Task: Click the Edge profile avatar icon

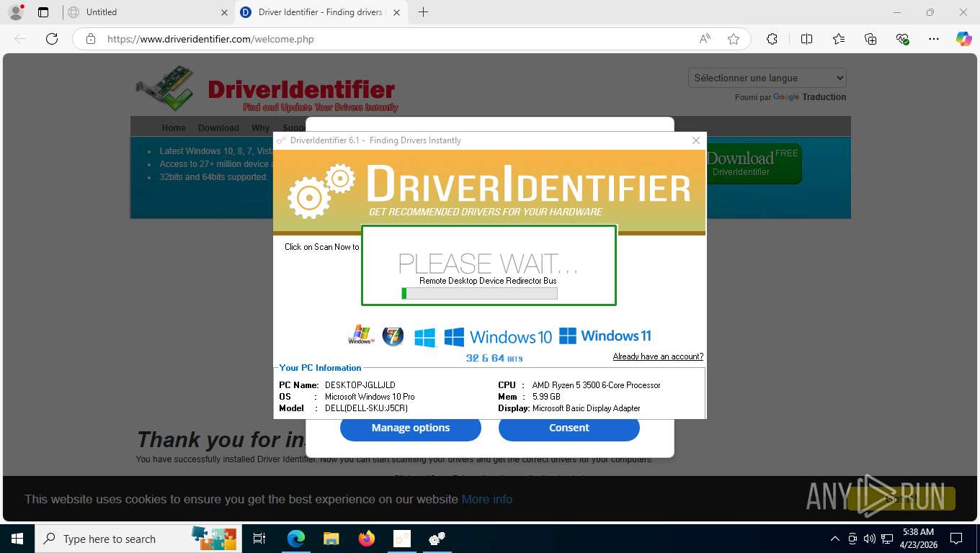Action: (x=16, y=12)
